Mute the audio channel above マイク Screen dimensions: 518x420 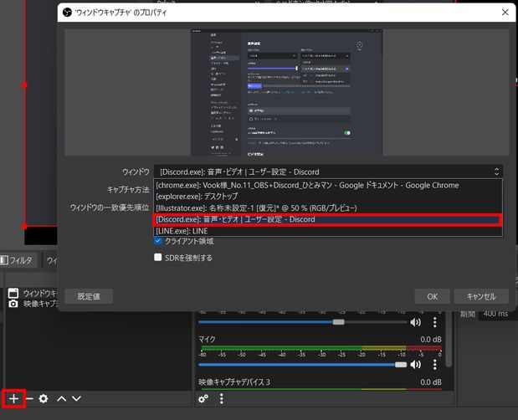click(x=416, y=322)
